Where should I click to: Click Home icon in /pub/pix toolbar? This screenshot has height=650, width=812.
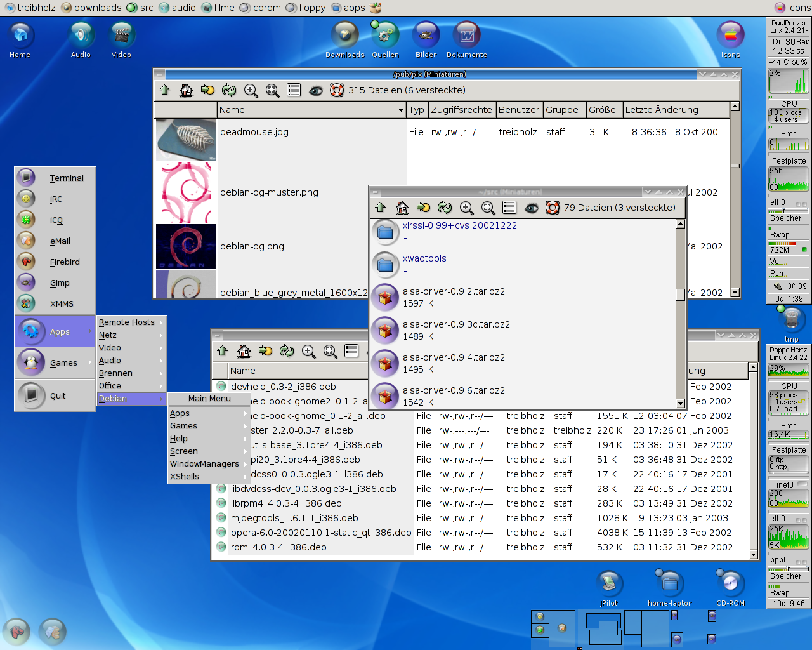tap(187, 90)
